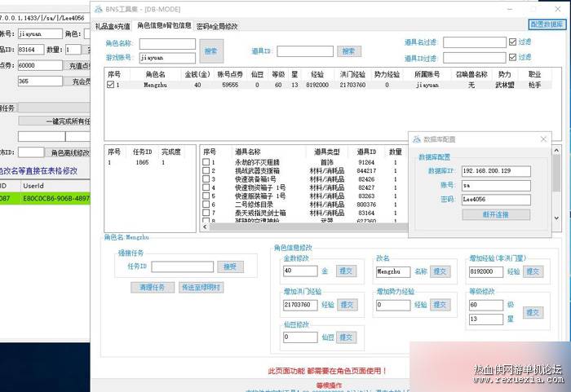Click the 角色名称 input field
The height and width of the screenshot is (392, 571).
[x=167, y=44]
